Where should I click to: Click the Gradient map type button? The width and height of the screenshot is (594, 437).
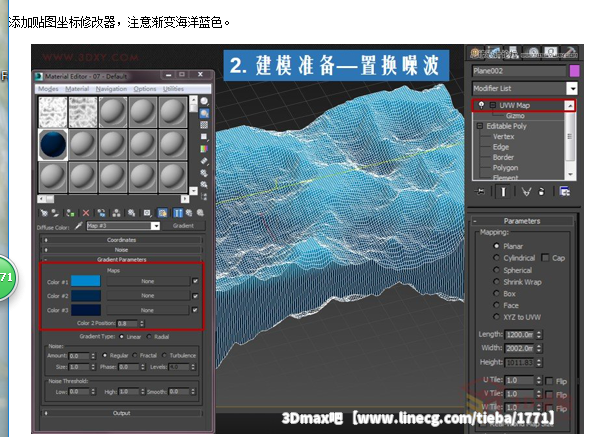183,226
